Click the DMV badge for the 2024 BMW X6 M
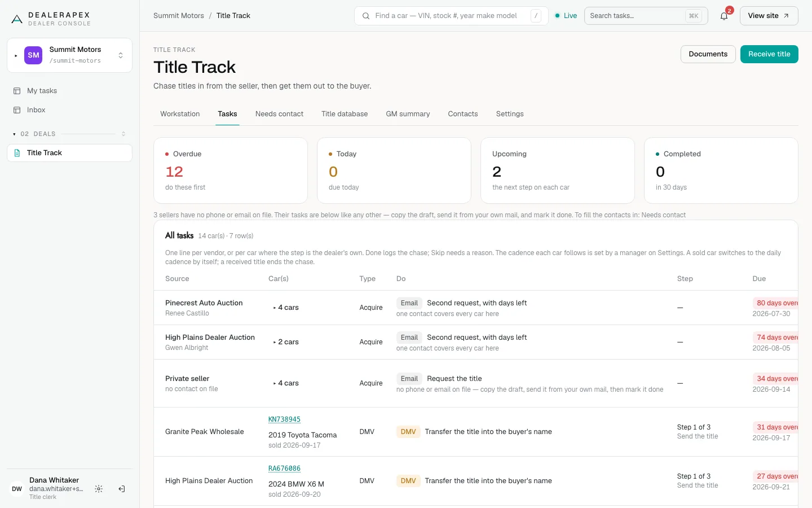This screenshot has height=508, width=812. click(x=408, y=481)
